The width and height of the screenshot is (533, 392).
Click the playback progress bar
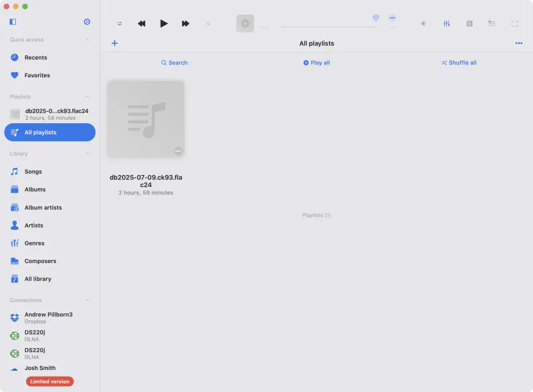pos(328,27)
